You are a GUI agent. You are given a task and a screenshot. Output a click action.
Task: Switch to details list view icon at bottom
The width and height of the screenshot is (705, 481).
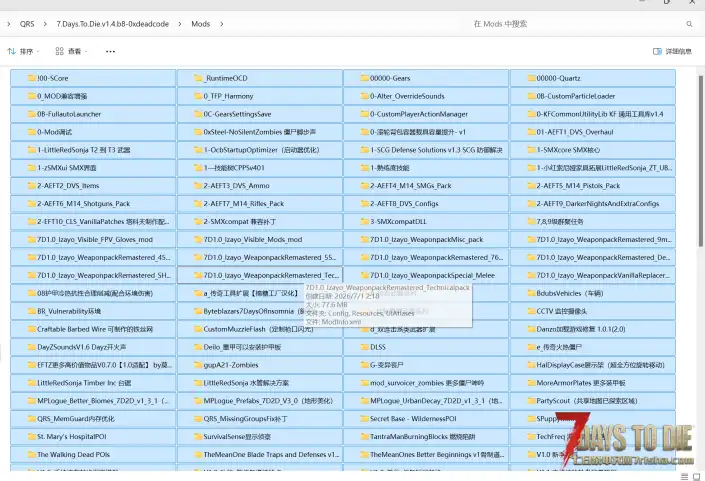tap(684, 477)
